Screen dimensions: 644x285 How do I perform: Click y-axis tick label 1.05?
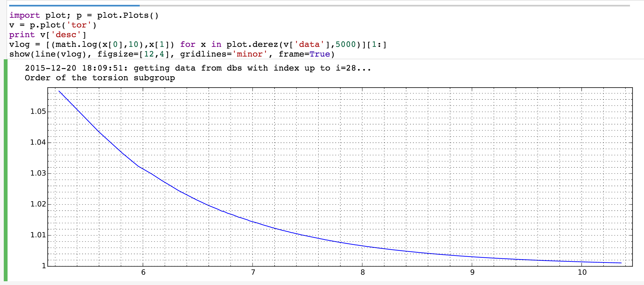tap(38, 112)
